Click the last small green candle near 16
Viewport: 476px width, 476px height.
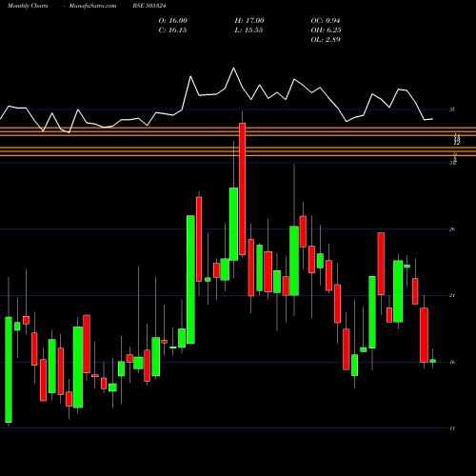[x=433, y=361]
